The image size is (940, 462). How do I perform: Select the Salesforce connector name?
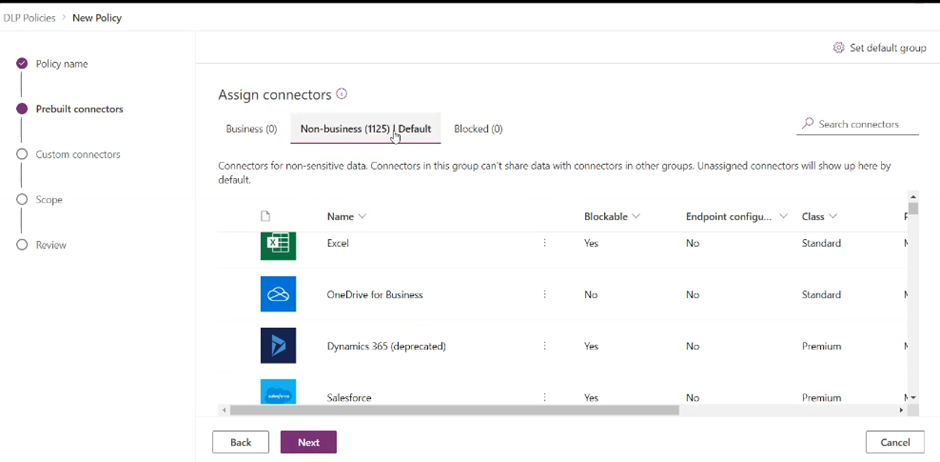(x=349, y=398)
